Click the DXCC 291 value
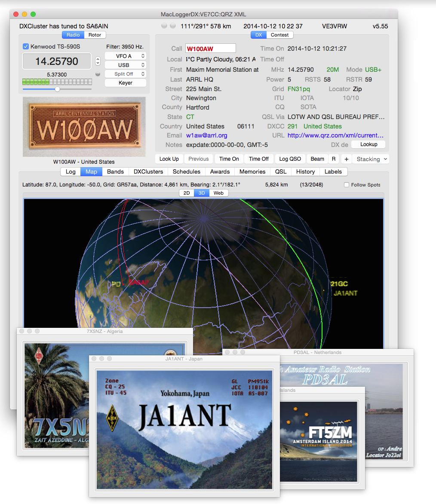This screenshot has height=504, width=436. point(292,126)
